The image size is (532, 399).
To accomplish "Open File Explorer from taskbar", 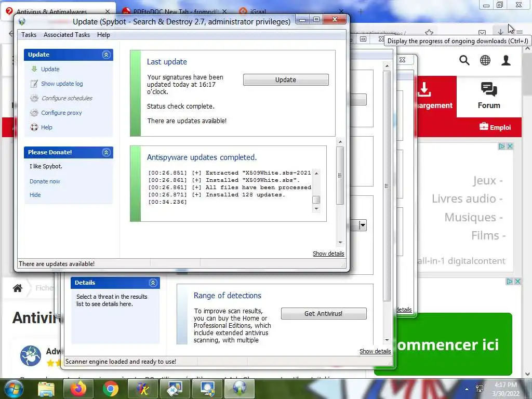I will (46, 389).
